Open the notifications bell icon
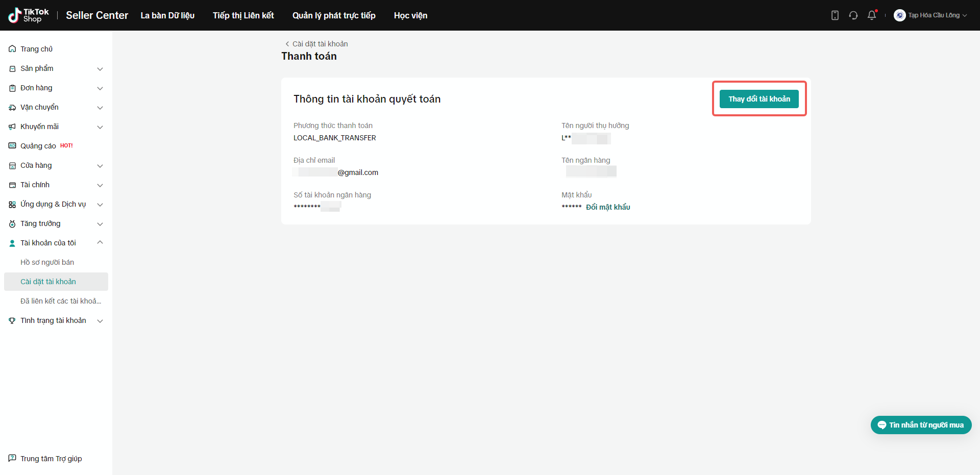This screenshot has width=980, height=475. coord(872,15)
